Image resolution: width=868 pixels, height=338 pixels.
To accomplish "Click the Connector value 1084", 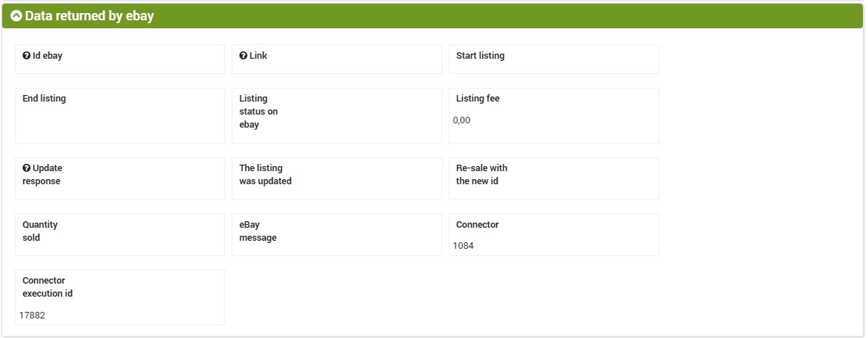I will click(x=463, y=246).
